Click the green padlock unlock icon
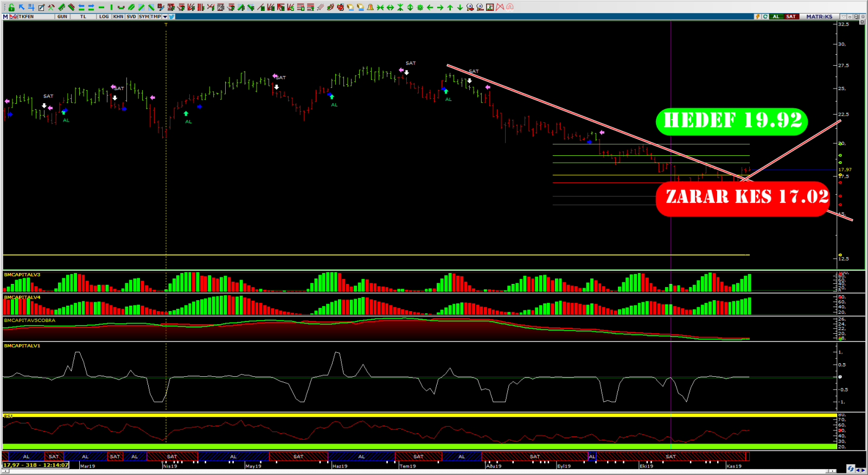 point(11,7)
